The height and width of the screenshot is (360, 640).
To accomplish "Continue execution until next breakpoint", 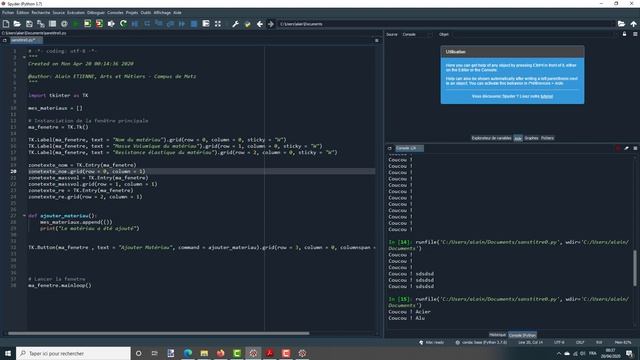I will (182, 24).
